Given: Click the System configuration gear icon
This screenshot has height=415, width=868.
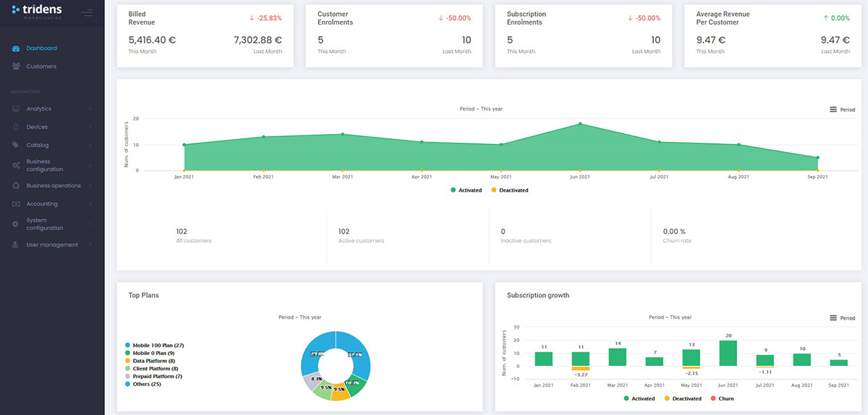Looking at the screenshot, I should point(16,224).
